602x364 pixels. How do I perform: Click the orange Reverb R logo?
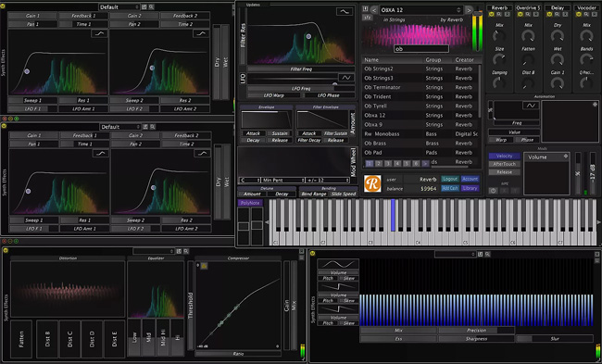[372, 183]
